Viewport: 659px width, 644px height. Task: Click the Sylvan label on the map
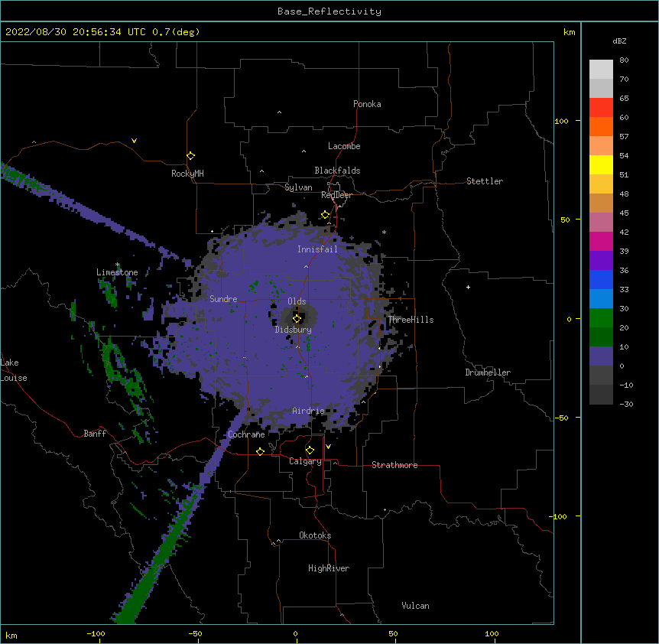point(298,187)
